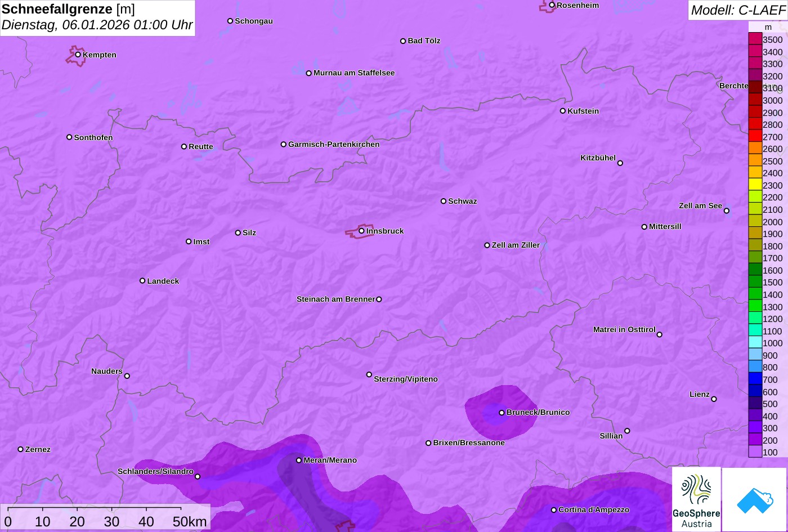The width and height of the screenshot is (788, 532).
Task: Select the Cortina d'Ampezzo marker dot
Action: point(554,510)
